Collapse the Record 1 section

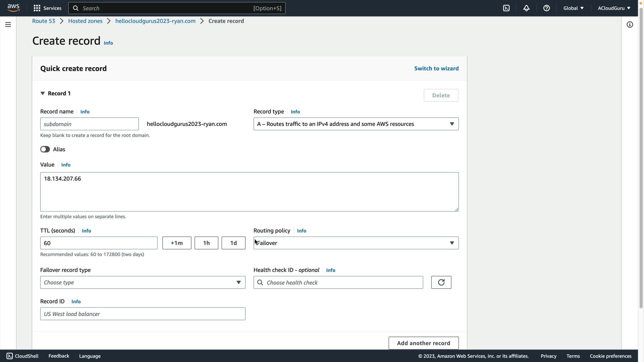pyautogui.click(x=43, y=93)
